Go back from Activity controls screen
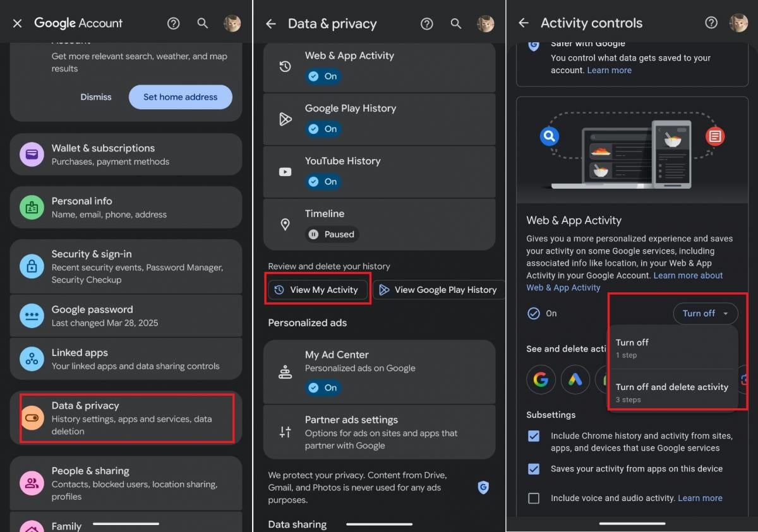758x532 pixels. pos(524,23)
